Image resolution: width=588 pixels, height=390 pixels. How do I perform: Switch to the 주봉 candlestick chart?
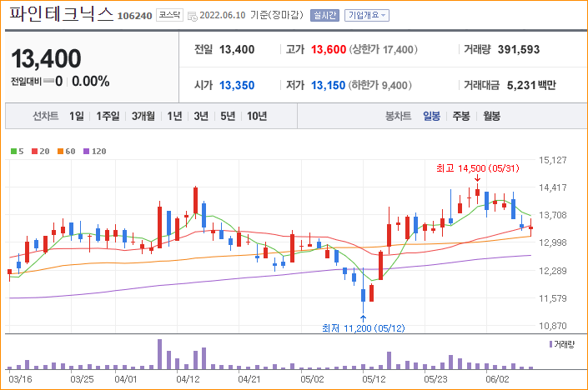click(461, 116)
